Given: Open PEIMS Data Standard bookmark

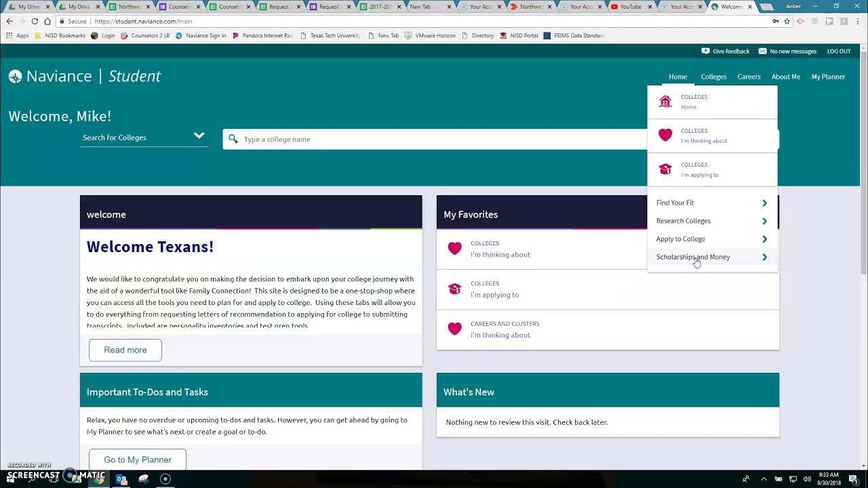Looking at the screenshot, I should pos(574,35).
